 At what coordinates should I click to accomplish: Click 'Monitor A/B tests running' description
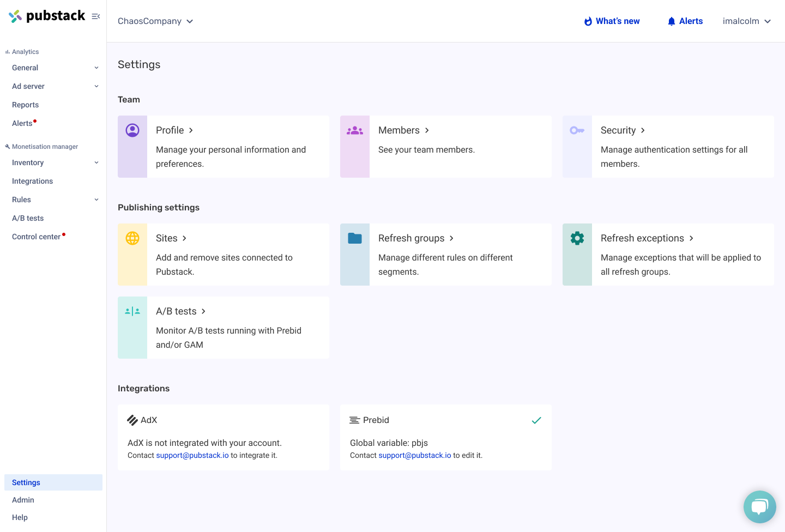coord(228,338)
